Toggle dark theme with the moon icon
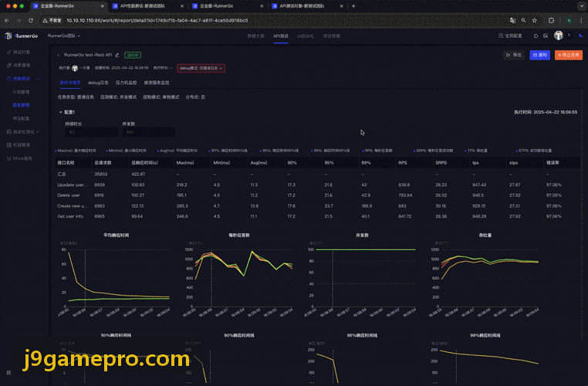The width and height of the screenshot is (588, 386). [x=581, y=36]
